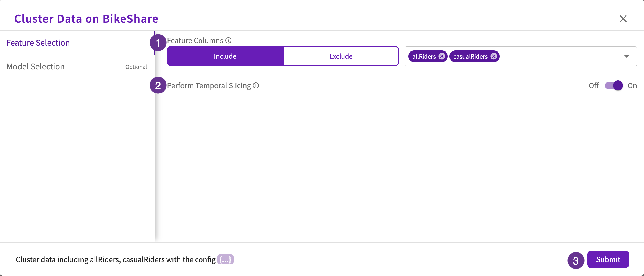The width and height of the screenshot is (644, 276).
Task: Open the Feature Selection section
Action: tap(38, 43)
